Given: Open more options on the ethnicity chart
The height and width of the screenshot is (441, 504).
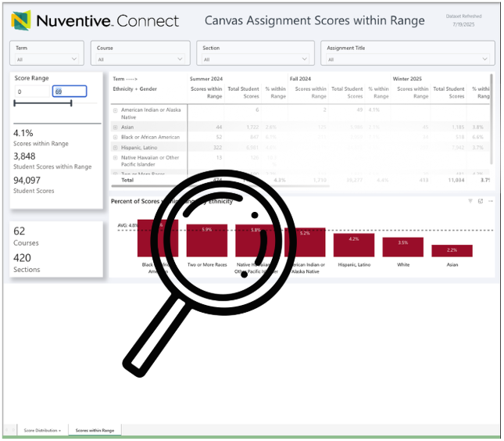Looking at the screenshot, I should click(x=490, y=201).
